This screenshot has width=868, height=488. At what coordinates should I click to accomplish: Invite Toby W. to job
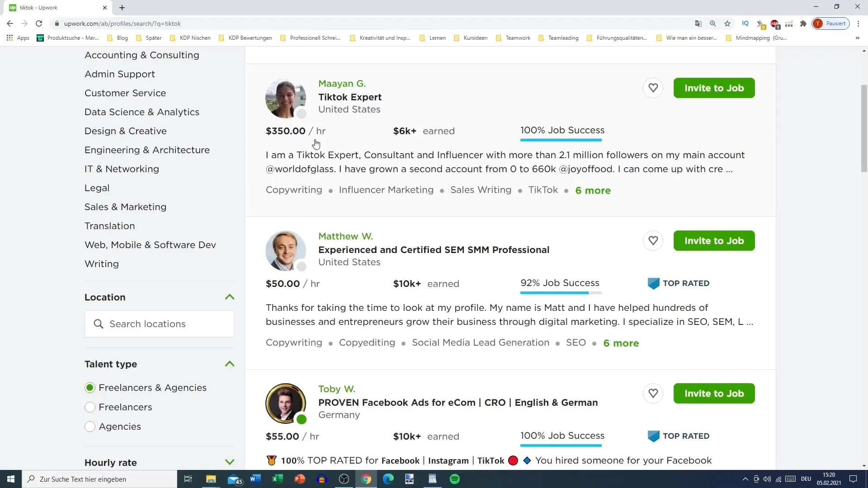point(714,393)
